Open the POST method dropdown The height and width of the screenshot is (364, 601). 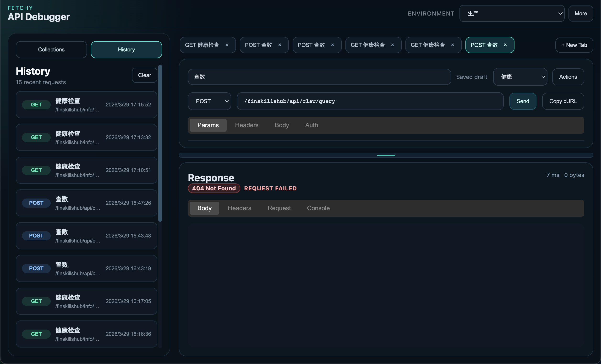click(209, 101)
